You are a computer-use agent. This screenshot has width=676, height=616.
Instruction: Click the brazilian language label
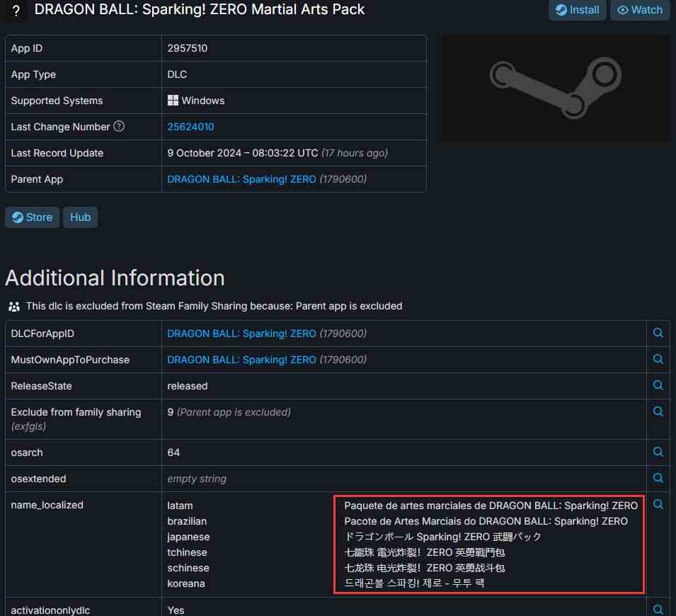click(x=187, y=521)
